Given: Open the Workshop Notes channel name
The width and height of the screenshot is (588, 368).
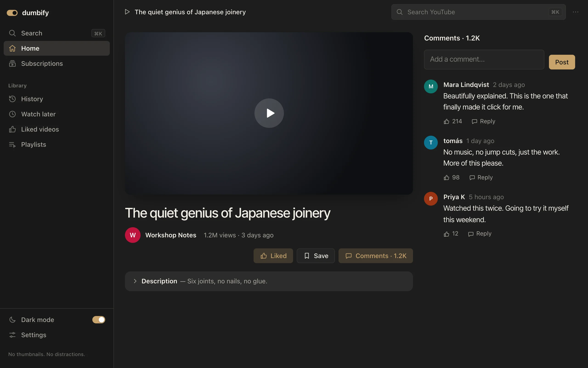Looking at the screenshot, I should [x=171, y=235].
